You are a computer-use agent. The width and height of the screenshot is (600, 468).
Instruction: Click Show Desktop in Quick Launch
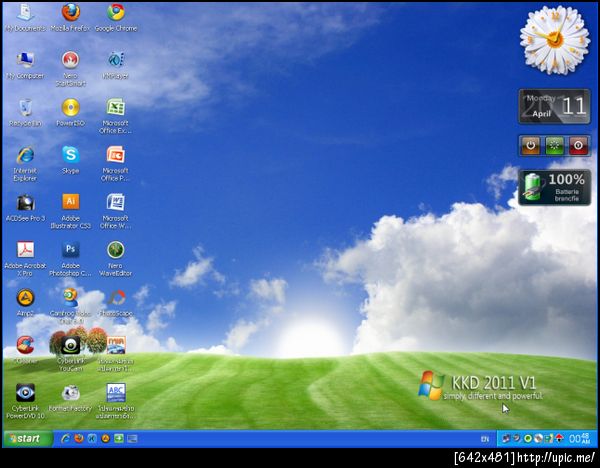click(132, 439)
